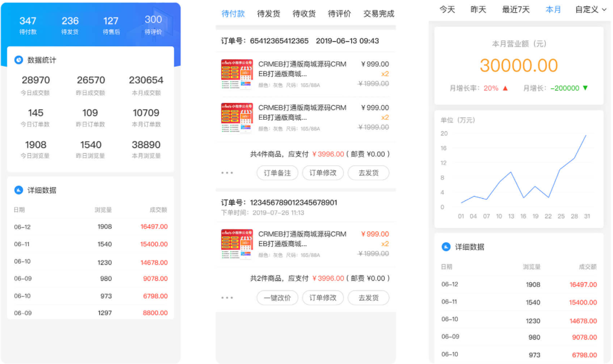Click the green down arrow beside -200000
Viewport: 613px width, 364px height.
point(585,88)
